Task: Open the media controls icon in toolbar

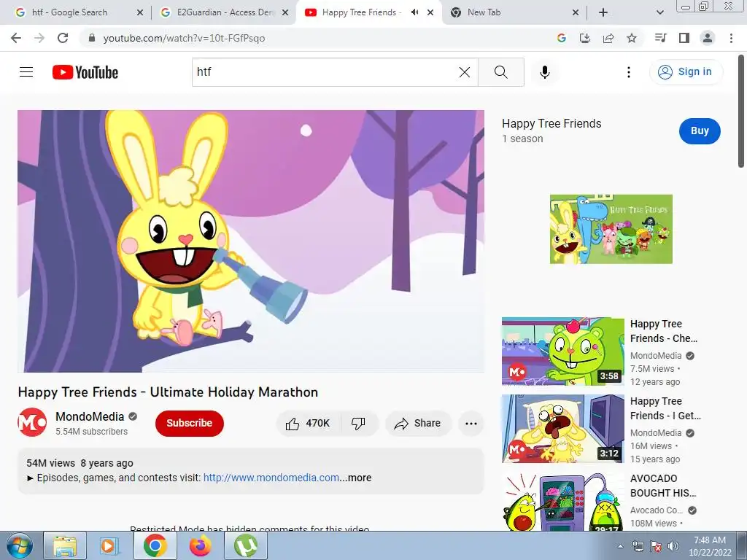Action: coord(660,38)
